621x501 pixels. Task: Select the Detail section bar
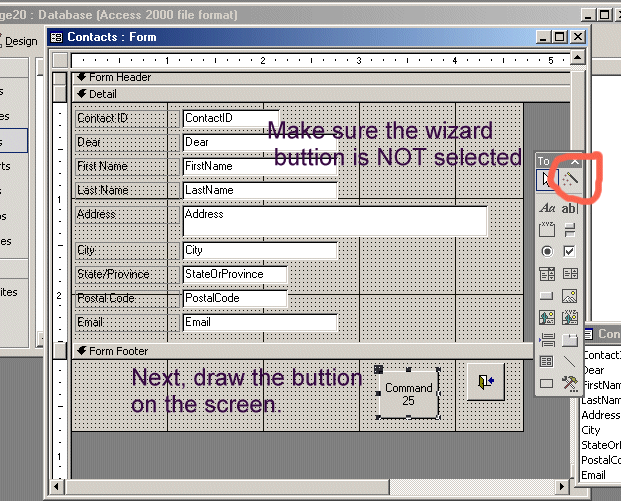click(300, 94)
